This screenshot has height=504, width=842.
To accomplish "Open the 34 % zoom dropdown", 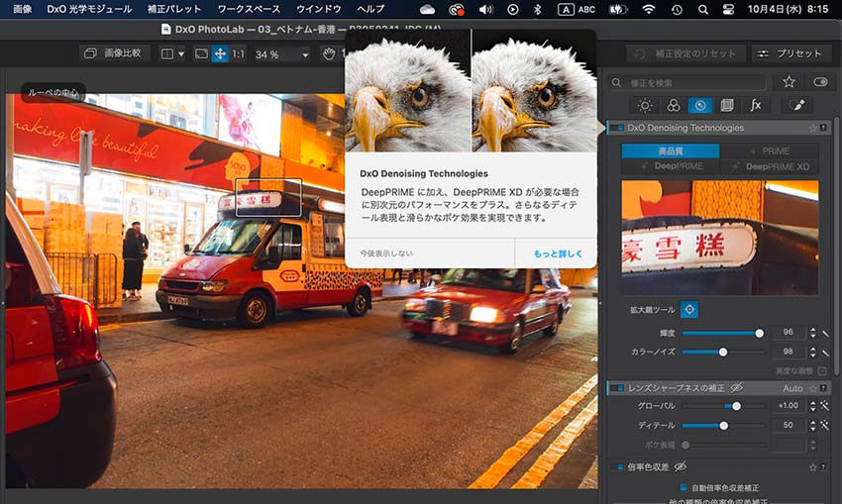I will pyautogui.click(x=282, y=54).
